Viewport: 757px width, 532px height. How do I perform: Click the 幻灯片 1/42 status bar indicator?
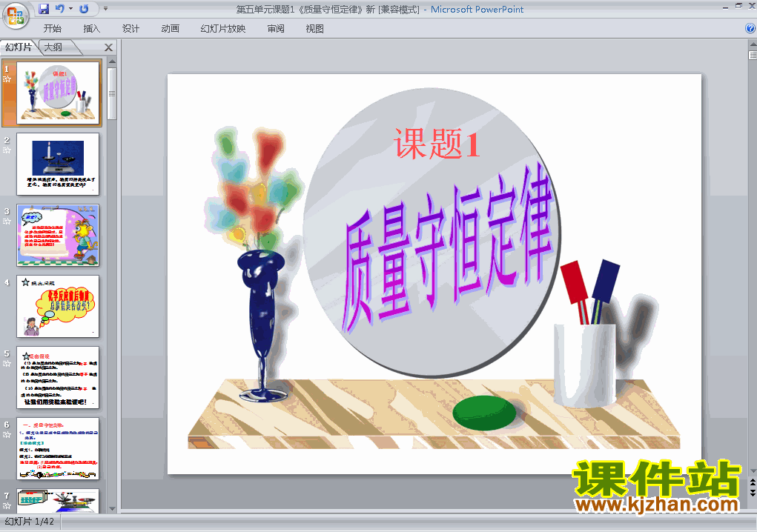click(30, 522)
